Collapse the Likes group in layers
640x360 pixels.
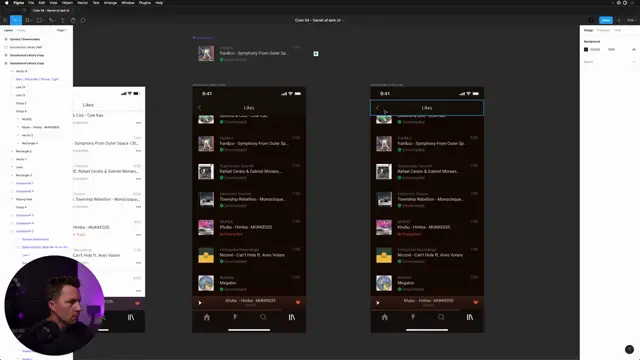pyautogui.click(x=12, y=167)
